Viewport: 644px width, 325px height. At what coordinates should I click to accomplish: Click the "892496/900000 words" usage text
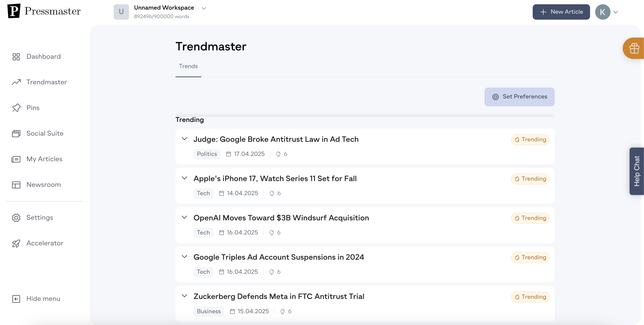click(x=162, y=16)
